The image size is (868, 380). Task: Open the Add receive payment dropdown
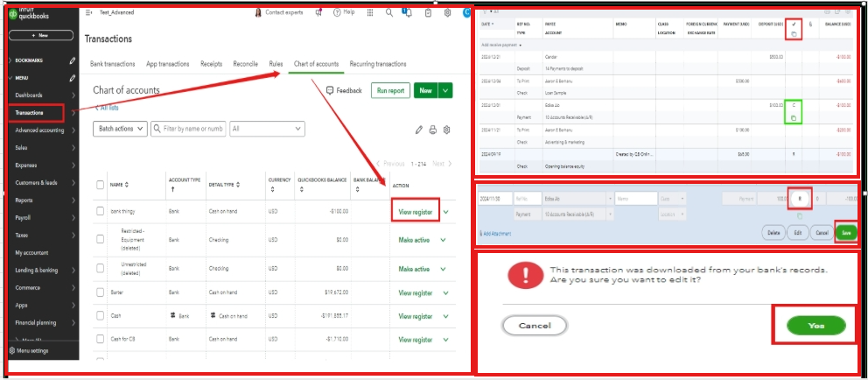[x=501, y=45]
